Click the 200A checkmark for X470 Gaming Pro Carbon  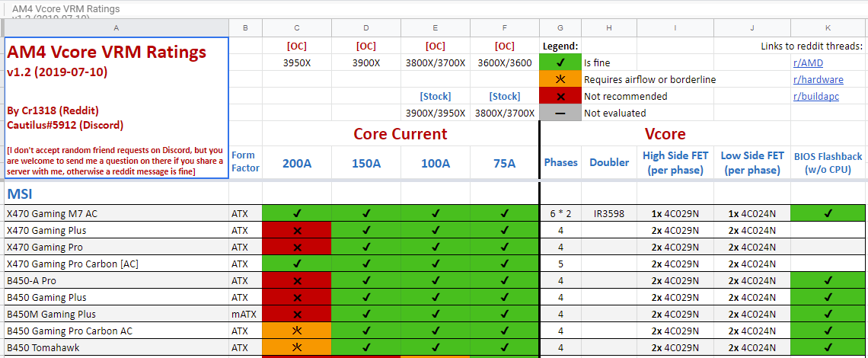297,264
